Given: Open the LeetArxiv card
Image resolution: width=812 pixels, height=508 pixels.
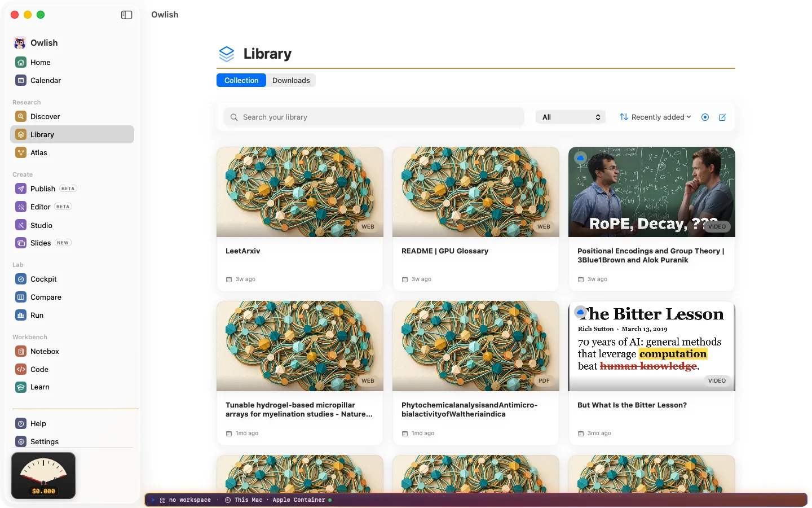Looking at the screenshot, I should (300, 219).
